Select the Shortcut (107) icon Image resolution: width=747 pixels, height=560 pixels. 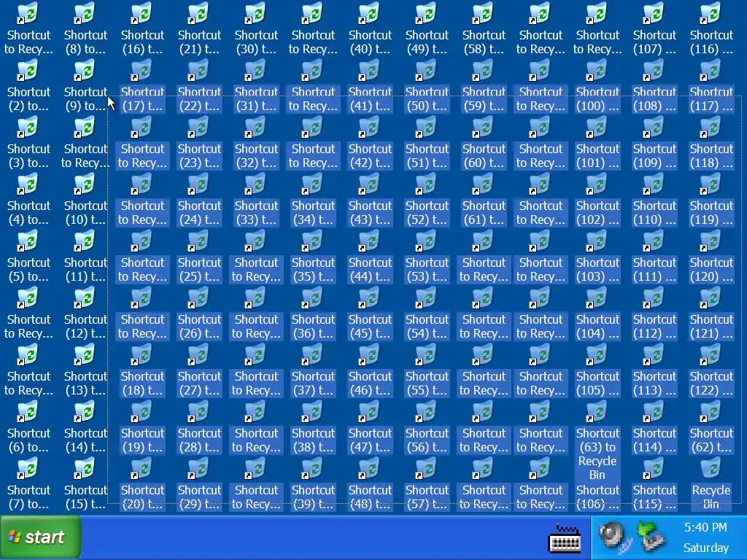(654, 13)
